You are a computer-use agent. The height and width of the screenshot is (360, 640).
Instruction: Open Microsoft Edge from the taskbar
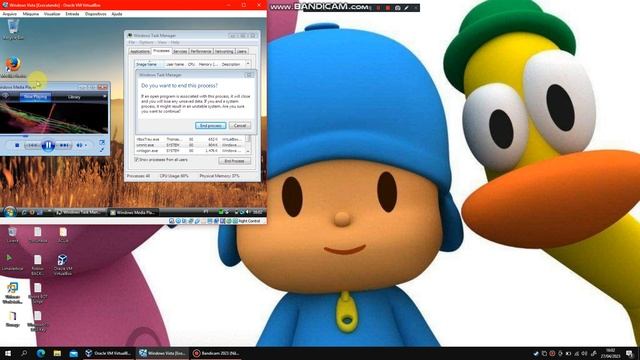pyautogui.click(x=41, y=353)
